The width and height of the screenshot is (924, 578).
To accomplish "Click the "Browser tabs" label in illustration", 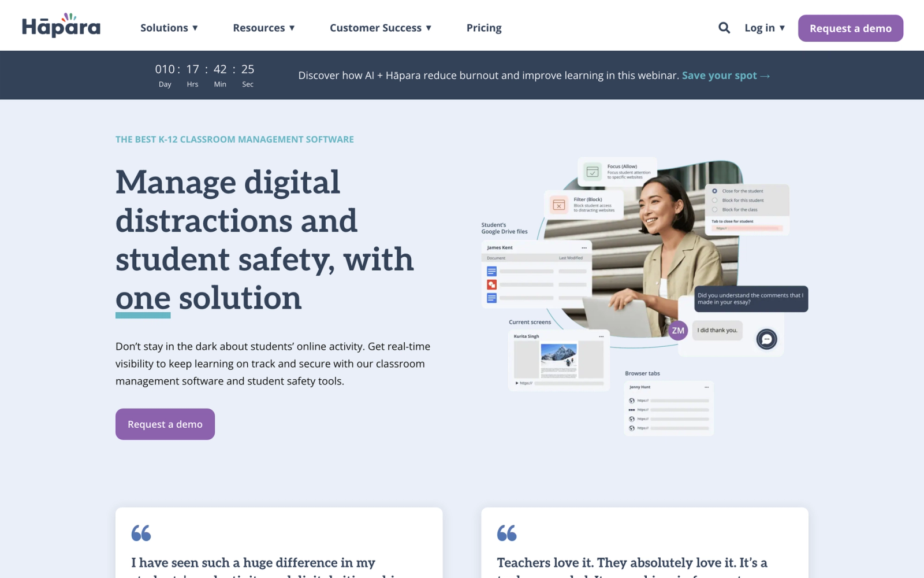I will tap(642, 373).
